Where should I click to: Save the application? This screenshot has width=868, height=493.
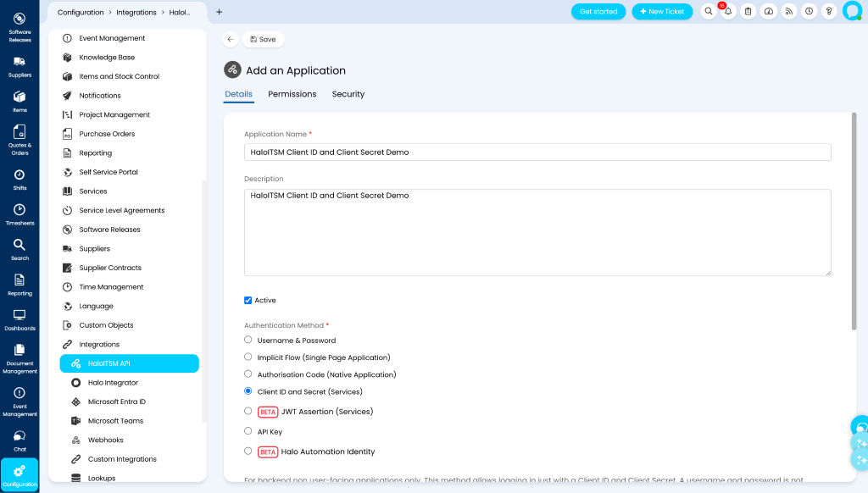click(x=263, y=39)
